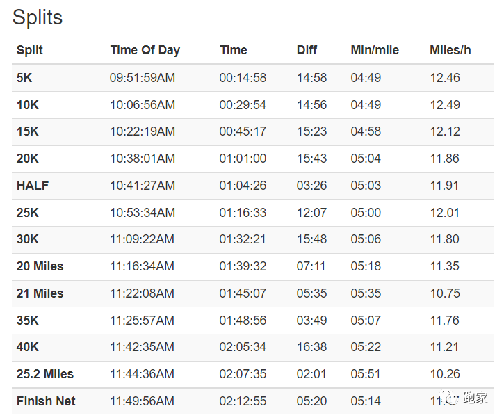
Task: Click the Miles/h column header
Action: [x=450, y=50]
